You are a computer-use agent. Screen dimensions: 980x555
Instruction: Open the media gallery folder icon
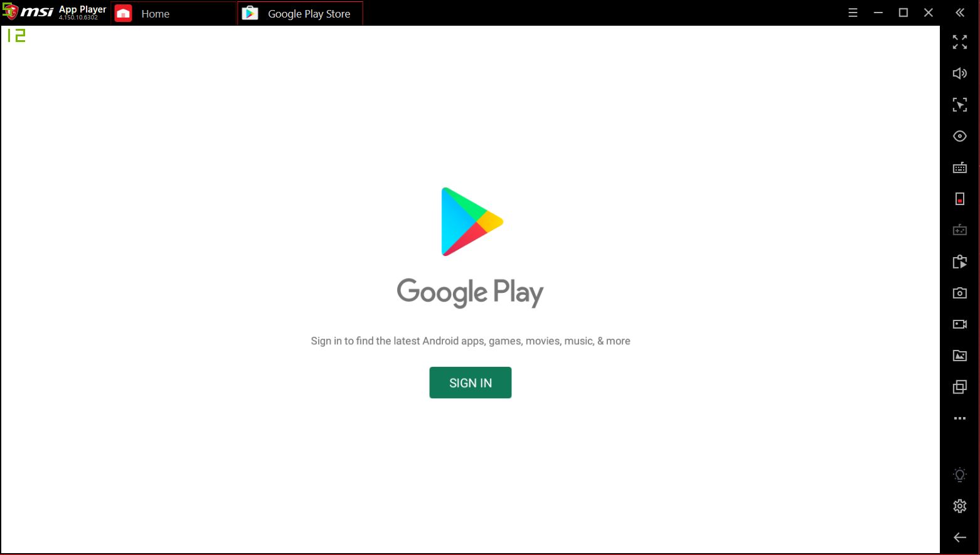(x=959, y=356)
